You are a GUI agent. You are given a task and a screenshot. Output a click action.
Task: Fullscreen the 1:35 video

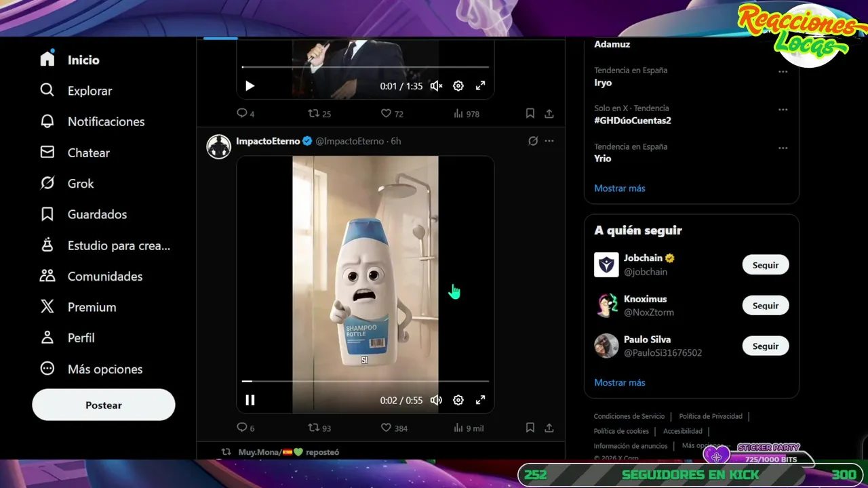coord(480,86)
